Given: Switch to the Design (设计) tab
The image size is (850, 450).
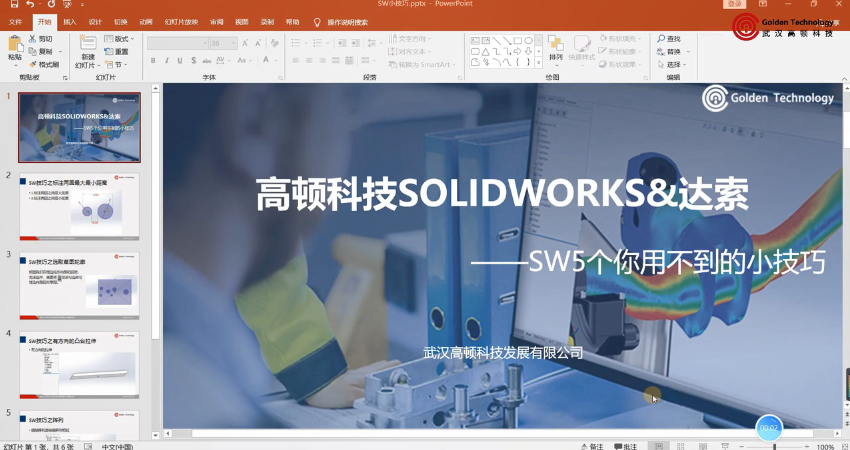Looking at the screenshot, I should click(x=95, y=22).
